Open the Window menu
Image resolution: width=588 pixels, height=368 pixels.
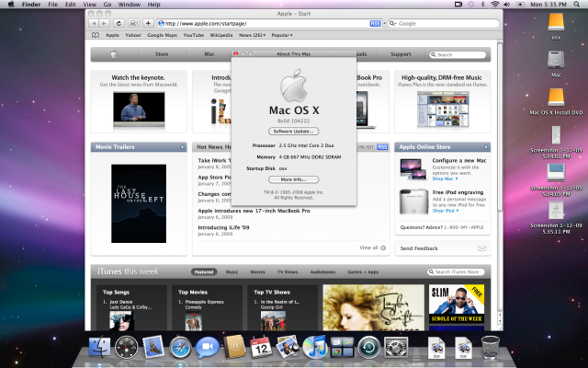[130, 4]
